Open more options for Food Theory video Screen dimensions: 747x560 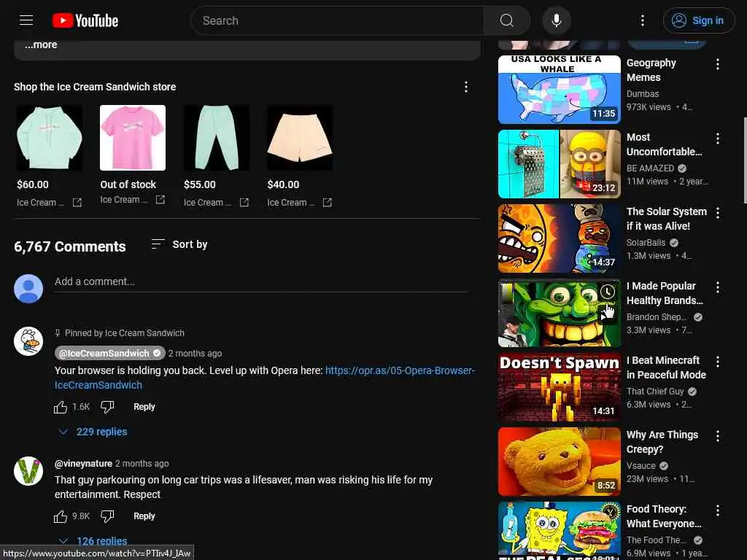tap(718, 510)
